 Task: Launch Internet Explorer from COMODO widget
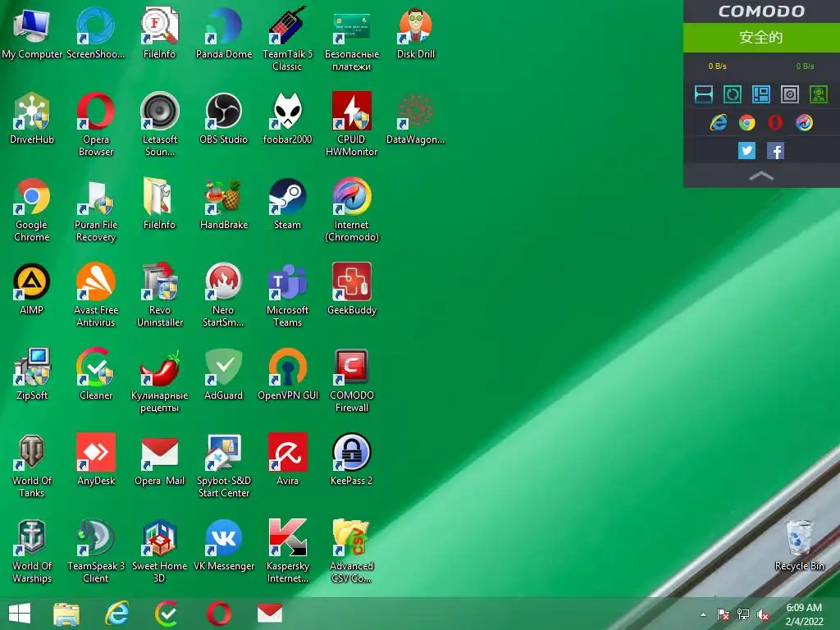point(719,123)
